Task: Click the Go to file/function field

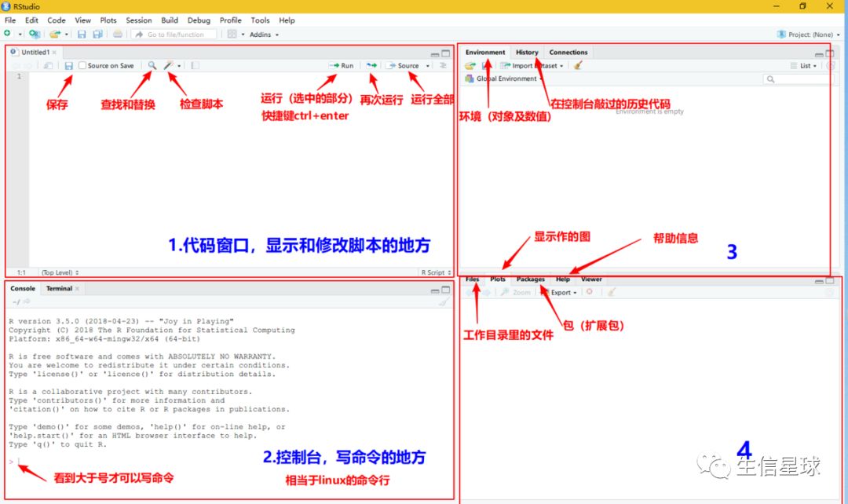Action: click(x=174, y=34)
